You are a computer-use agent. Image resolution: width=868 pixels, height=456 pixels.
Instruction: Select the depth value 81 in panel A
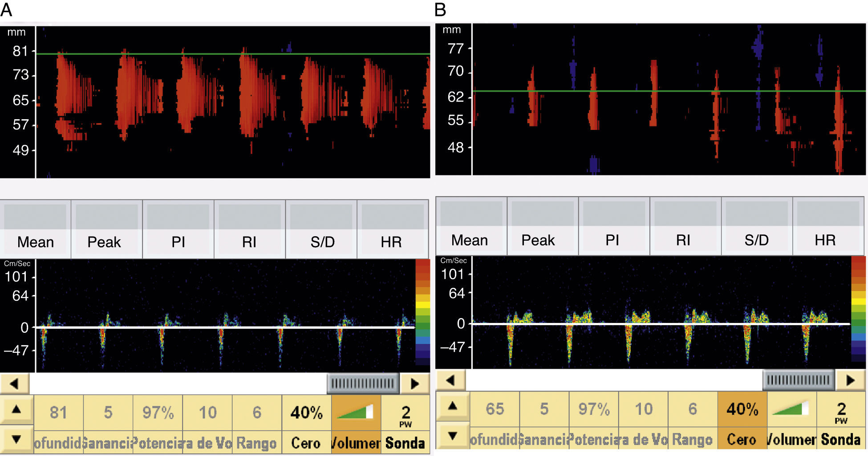[58, 413]
